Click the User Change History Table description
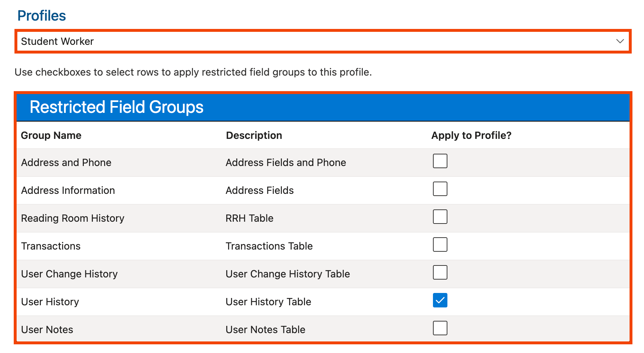Image resolution: width=644 pixels, height=353 pixels. tap(288, 274)
